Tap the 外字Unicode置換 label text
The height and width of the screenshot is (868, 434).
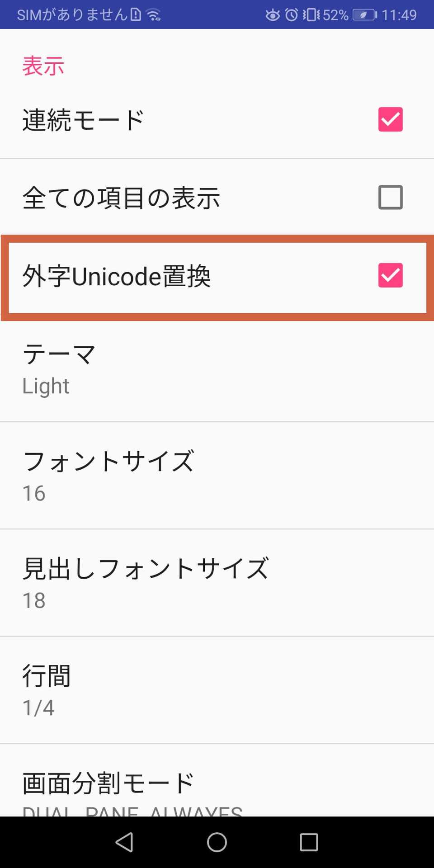pyautogui.click(x=117, y=276)
